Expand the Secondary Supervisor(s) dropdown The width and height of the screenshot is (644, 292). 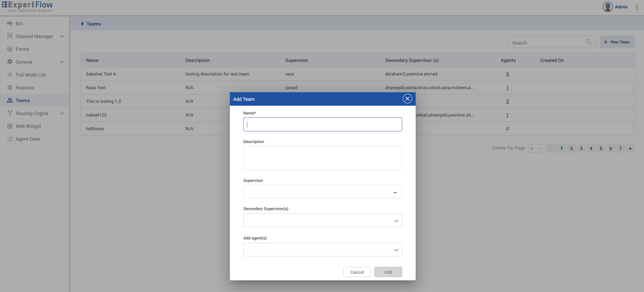[x=322, y=220]
